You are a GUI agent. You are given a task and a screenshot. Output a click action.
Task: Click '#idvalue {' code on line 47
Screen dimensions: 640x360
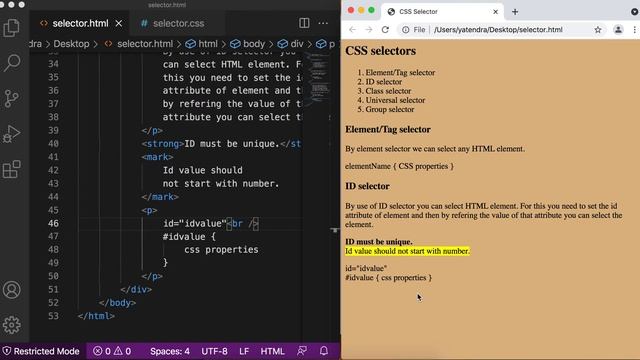tap(189, 237)
